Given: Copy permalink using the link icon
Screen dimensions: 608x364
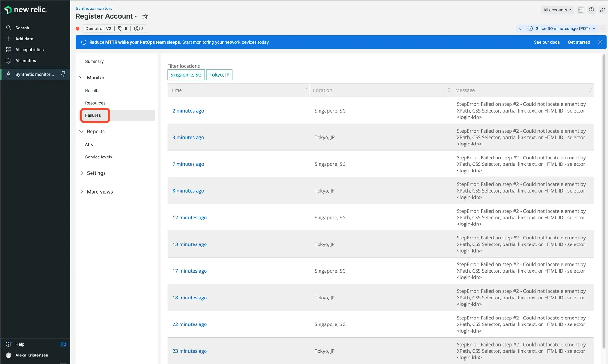Looking at the screenshot, I should point(602,10).
